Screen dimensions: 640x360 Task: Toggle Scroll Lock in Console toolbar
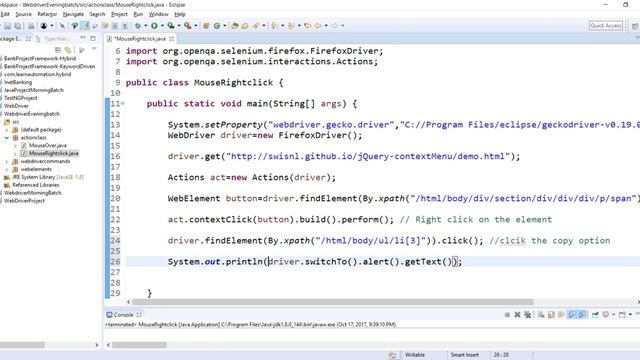pos(551,314)
